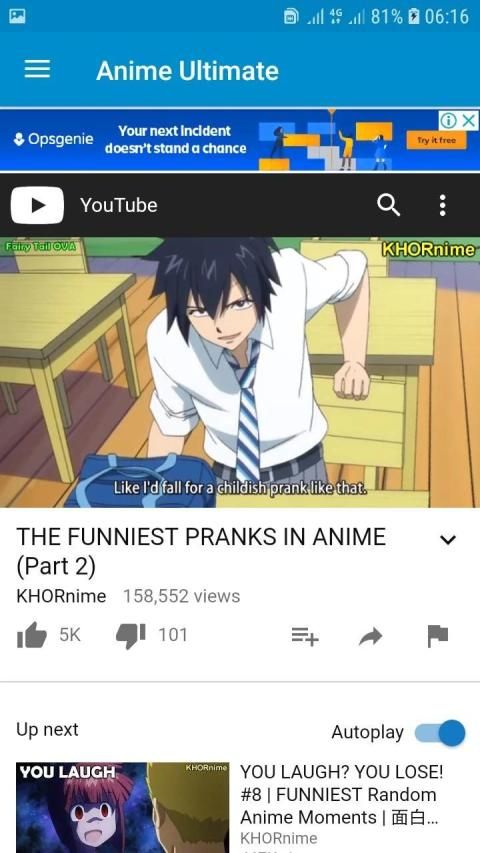Expand video description with chevron
The width and height of the screenshot is (480, 853).
[447, 540]
